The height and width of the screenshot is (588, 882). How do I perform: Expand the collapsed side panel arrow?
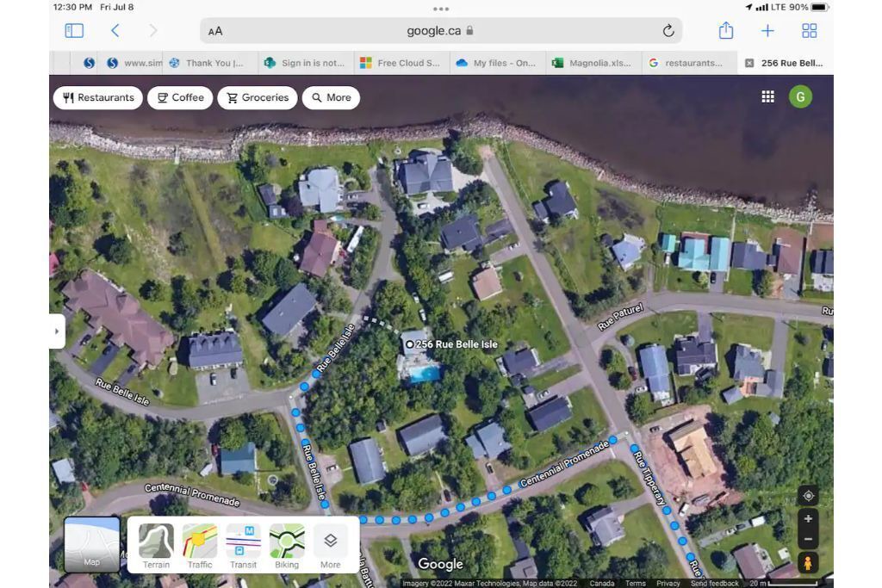point(57,331)
